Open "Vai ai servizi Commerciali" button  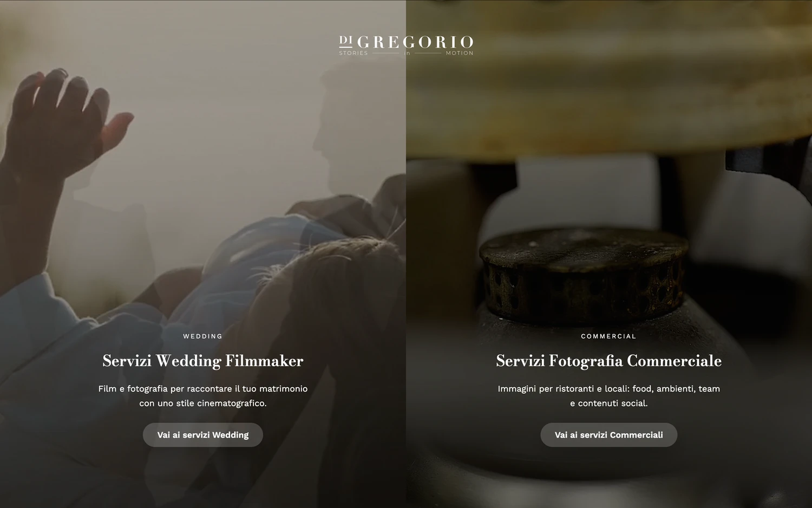point(609,435)
